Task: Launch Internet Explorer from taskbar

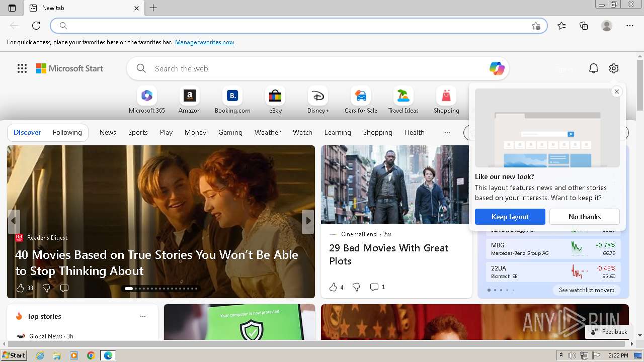Action: (x=40, y=355)
